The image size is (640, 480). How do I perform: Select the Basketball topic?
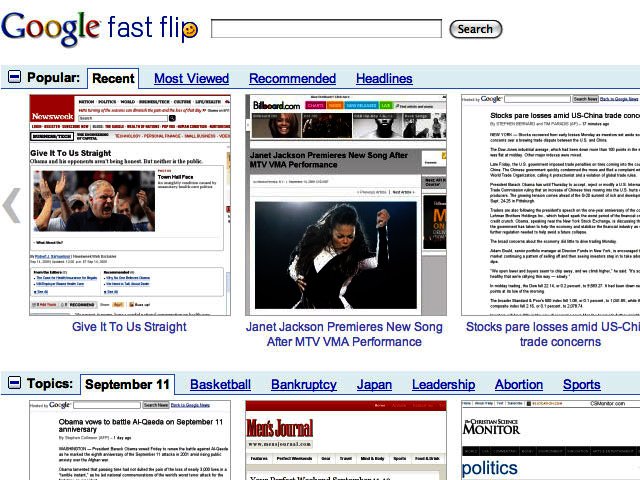point(220,384)
